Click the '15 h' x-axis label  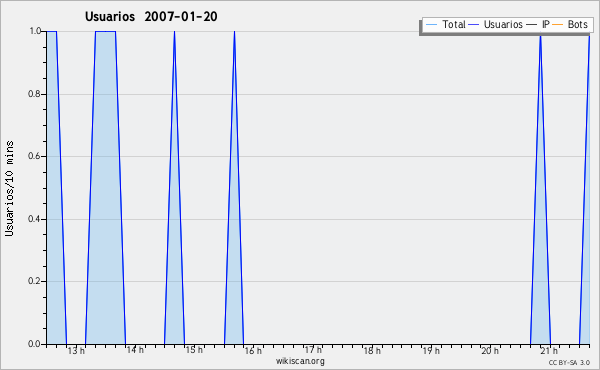(194, 350)
